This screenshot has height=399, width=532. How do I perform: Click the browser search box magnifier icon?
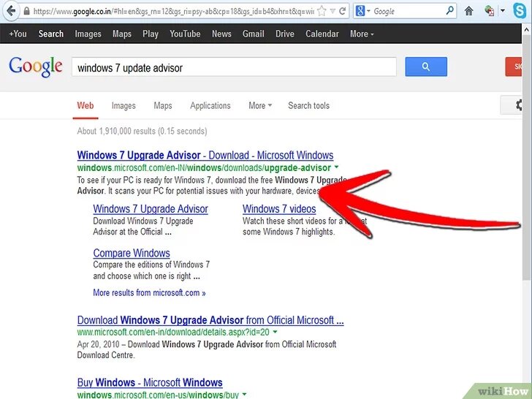click(449, 10)
